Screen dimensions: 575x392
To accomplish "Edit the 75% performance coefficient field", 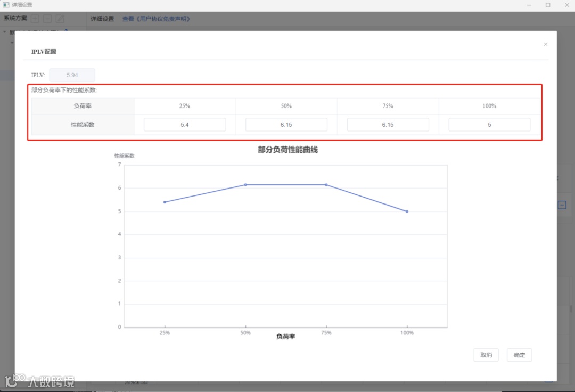I will (x=388, y=125).
